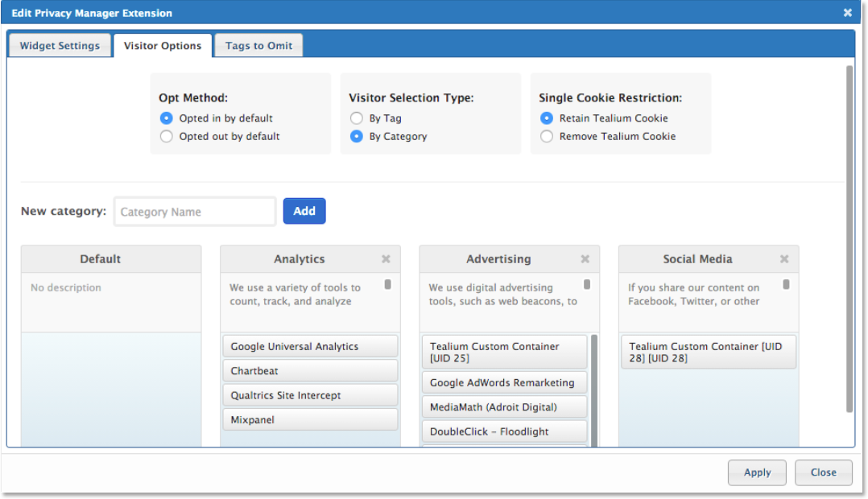Click the Advertising category header title
868x499 pixels.
point(498,259)
